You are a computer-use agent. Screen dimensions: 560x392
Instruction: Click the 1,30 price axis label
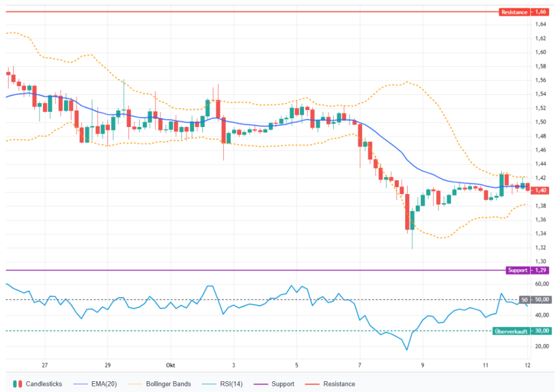click(540, 261)
